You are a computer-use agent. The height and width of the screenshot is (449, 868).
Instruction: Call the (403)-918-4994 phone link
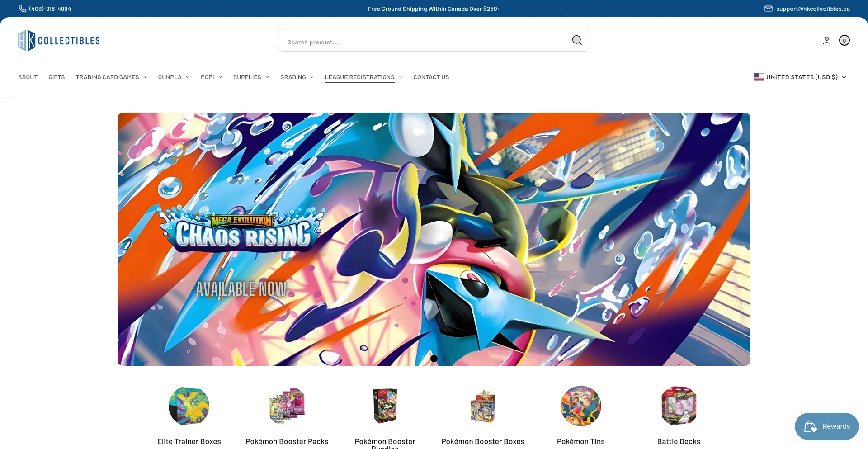tap(50, 9)
